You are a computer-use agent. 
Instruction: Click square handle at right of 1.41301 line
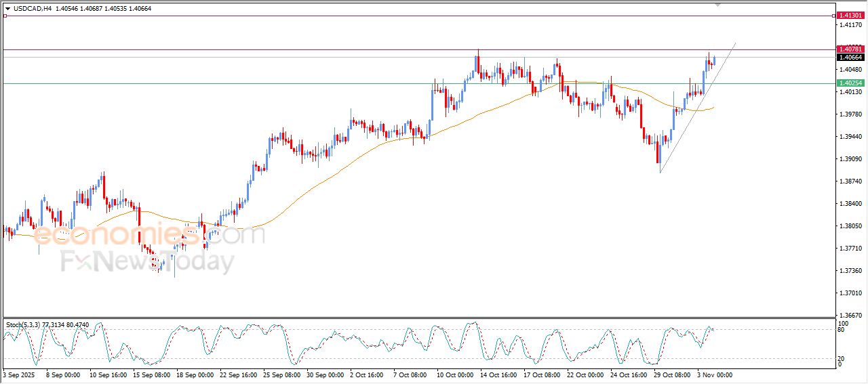pos(833,16)
